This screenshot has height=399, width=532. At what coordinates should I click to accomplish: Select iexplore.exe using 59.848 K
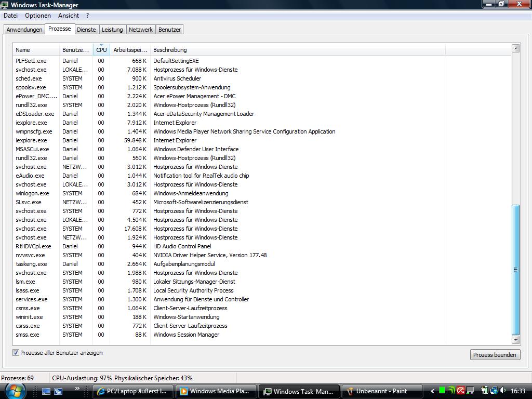pos(229,140)
